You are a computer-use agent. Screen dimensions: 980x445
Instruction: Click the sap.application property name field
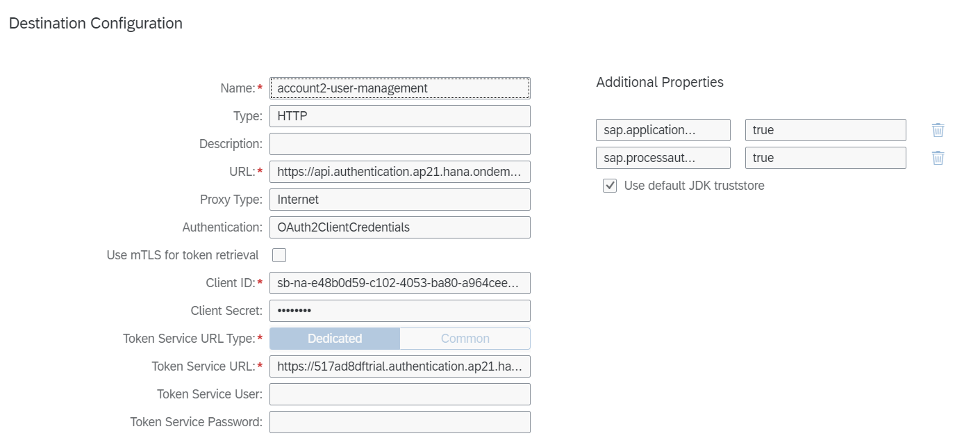(663, 130)
